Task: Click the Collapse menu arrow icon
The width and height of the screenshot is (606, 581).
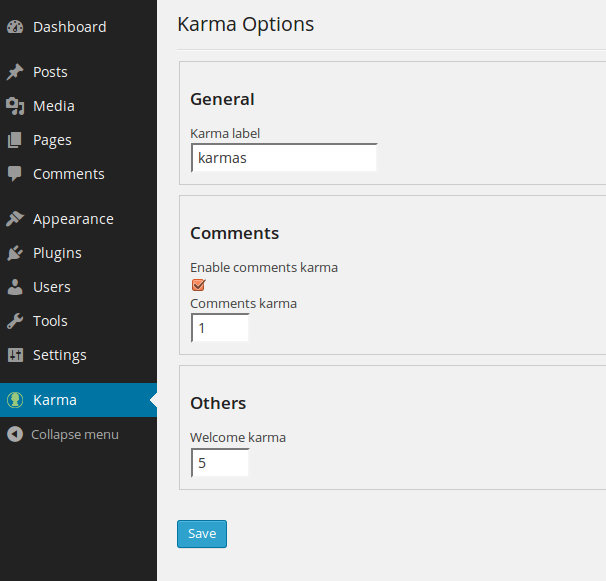Action: [x=15, y=434]
